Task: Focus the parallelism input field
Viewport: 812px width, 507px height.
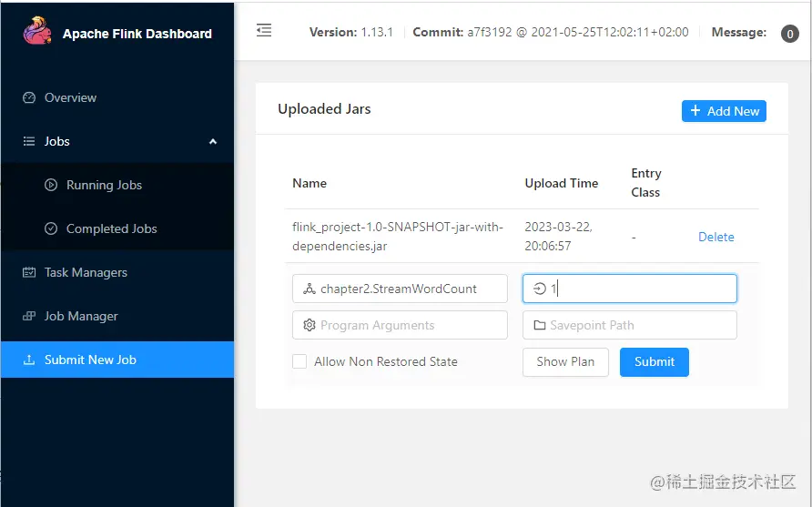Action: 630,289
